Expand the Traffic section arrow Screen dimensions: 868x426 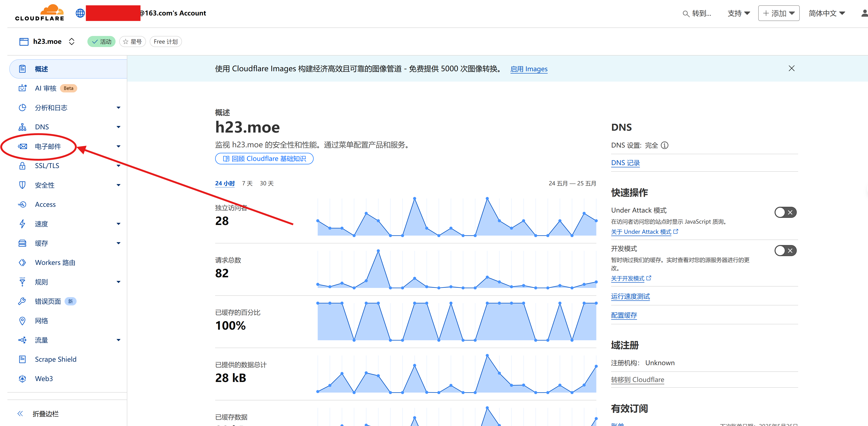tap(118, 340)
